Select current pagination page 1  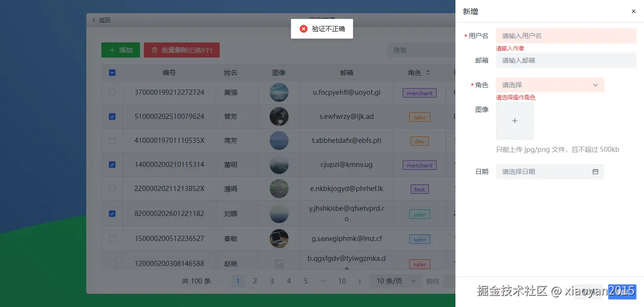(x=238, y=281)
